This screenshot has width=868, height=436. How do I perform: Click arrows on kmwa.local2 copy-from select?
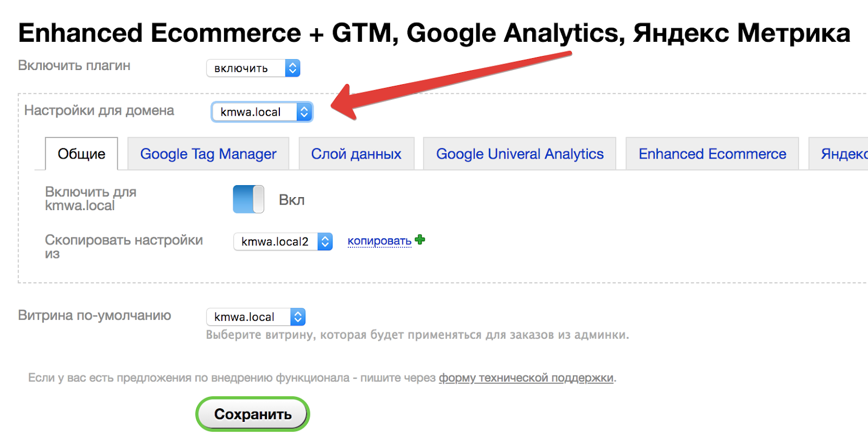coord(325,242)
